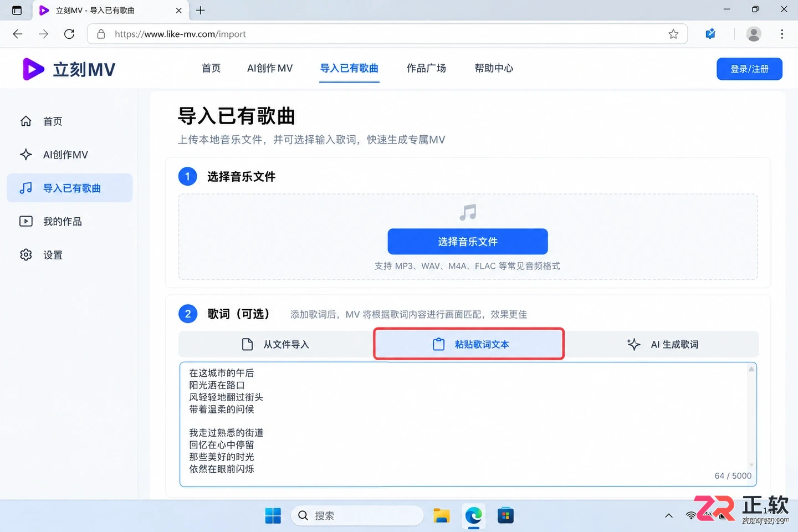
Task: Close the 立刻MV browser tab
Action: click(178, 10)
